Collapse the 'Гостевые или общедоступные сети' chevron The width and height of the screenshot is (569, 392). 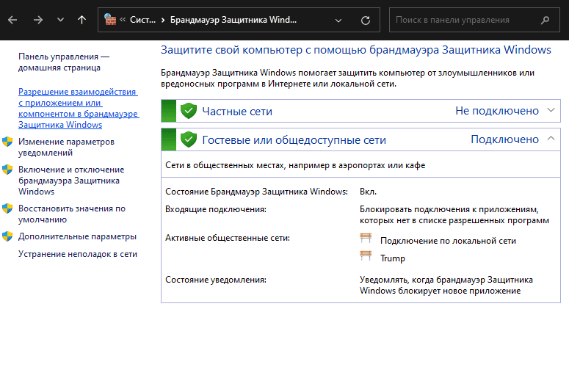(x=551, y=138)
